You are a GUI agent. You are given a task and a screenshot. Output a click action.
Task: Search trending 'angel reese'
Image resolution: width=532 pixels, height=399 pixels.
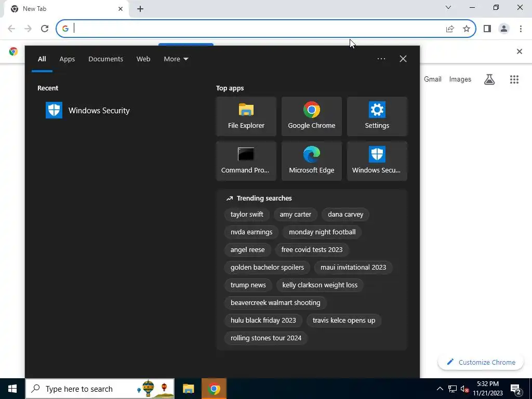coord(247,250)
